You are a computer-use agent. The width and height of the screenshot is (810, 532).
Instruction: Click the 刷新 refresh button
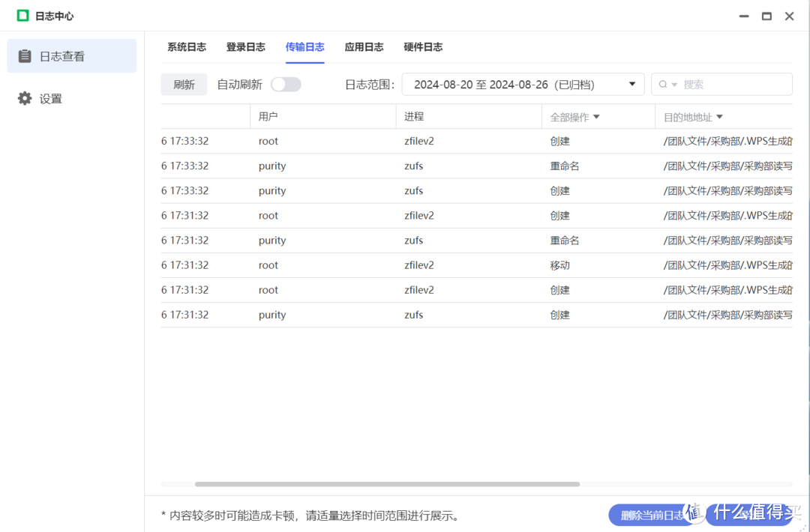click(184, 84)
